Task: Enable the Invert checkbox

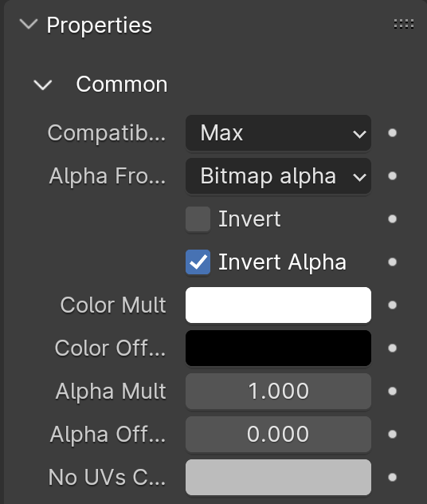Action: coord(198,219)
